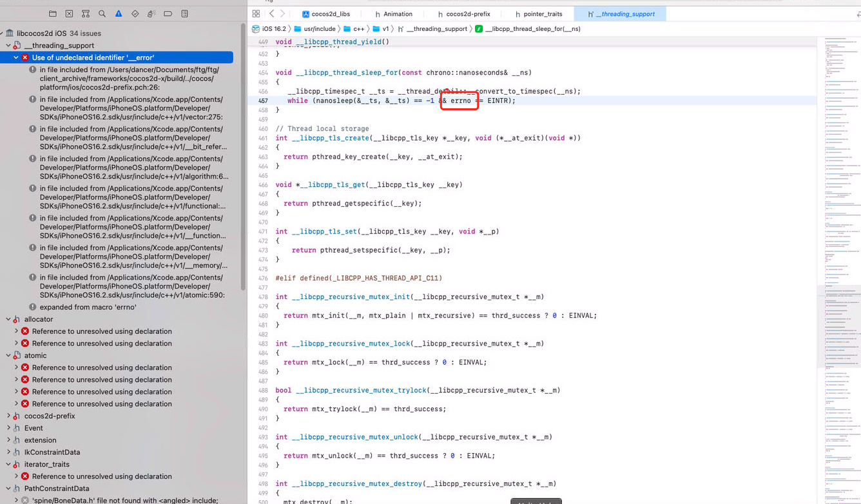Collapse the PathConstraintData issue group

[8, 489]
